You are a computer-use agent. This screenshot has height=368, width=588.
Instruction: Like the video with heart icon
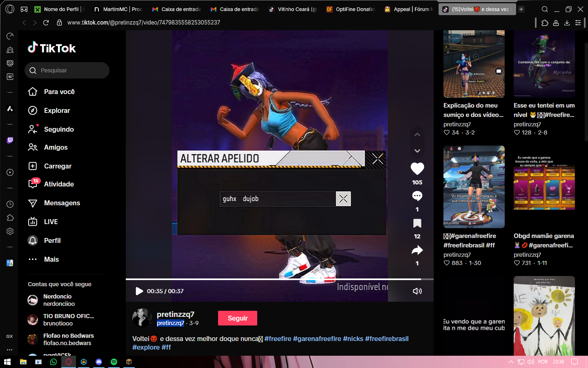(x=417, y=168)
